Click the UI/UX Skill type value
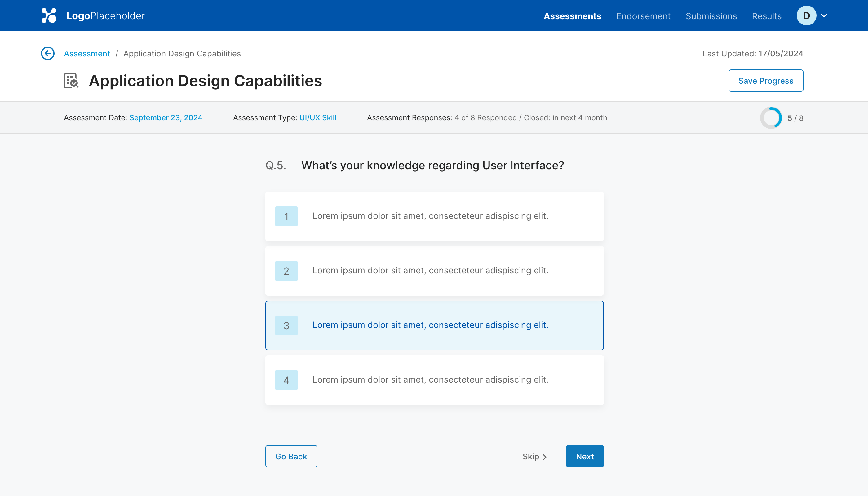Screen dimensions: 868x496 tap(318, 117)
